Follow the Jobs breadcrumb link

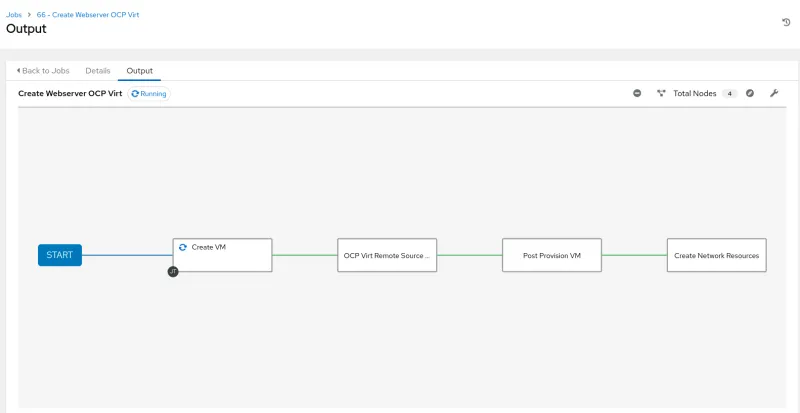click(x=15, y=15)
